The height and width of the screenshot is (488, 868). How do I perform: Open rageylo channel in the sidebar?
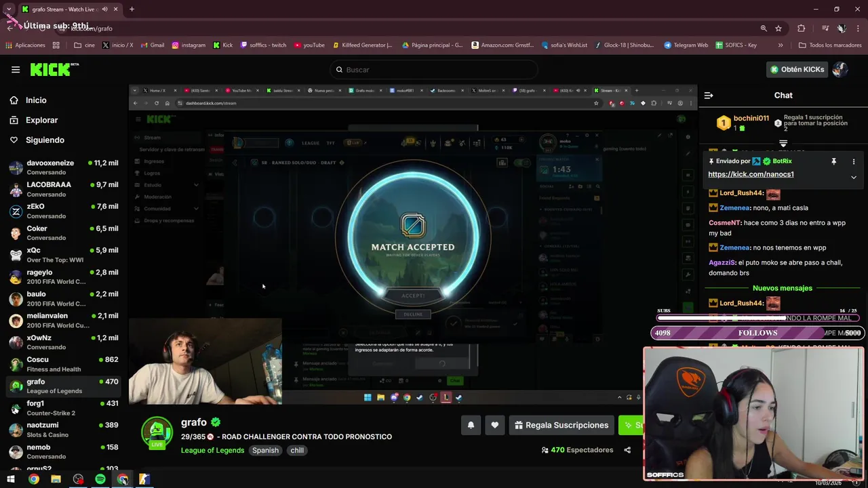pos(64,277)
